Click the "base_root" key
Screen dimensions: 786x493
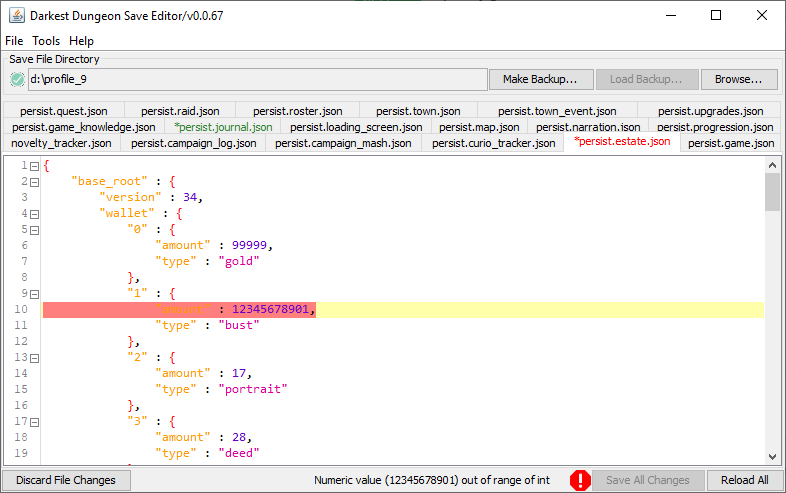point(109,181)
